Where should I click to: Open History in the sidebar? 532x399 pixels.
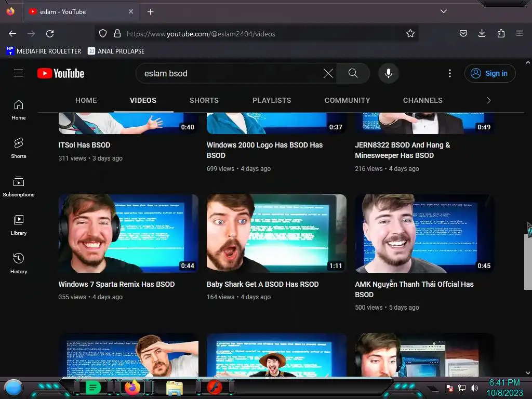(x=19, y=263)
